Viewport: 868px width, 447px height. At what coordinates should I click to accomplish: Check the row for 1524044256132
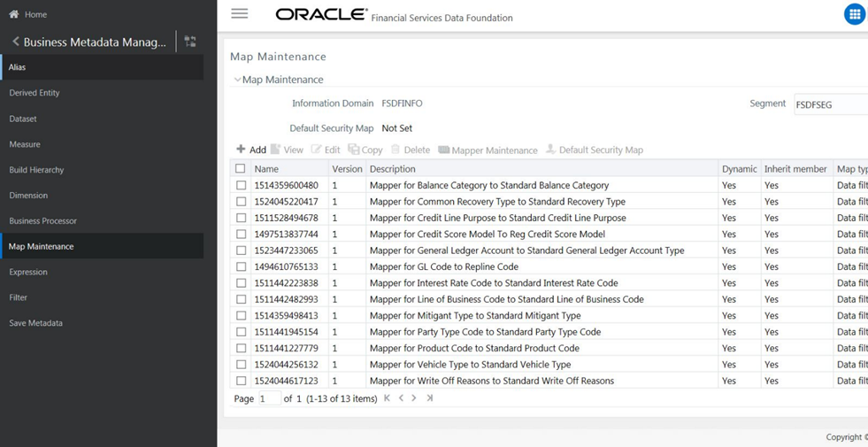click(241, 365)
